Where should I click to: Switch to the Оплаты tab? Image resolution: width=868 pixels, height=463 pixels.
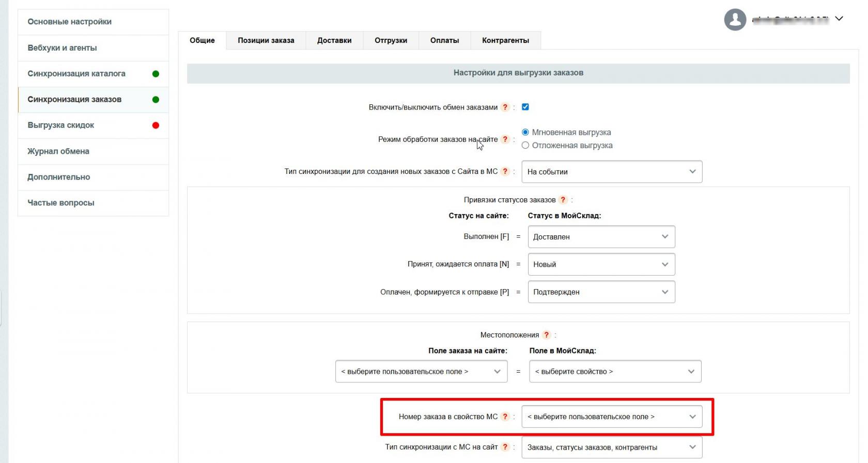coord(444,40)
